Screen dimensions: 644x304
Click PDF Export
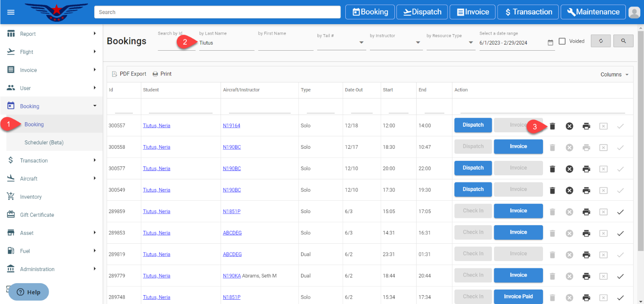click(129, 74)
